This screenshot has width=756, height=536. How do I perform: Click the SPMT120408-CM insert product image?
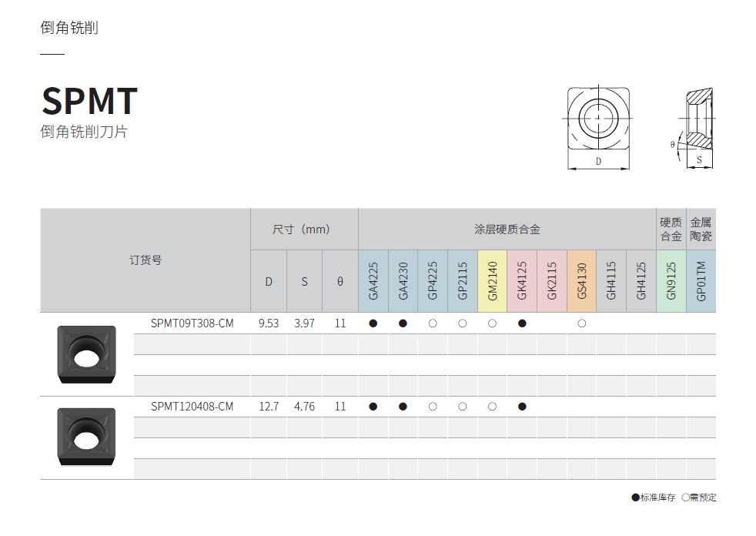click(86, 437)
